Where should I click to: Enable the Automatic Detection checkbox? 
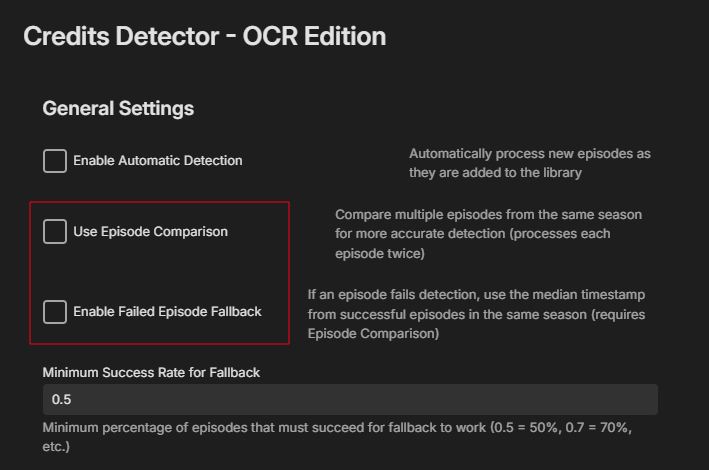[55, 160]
